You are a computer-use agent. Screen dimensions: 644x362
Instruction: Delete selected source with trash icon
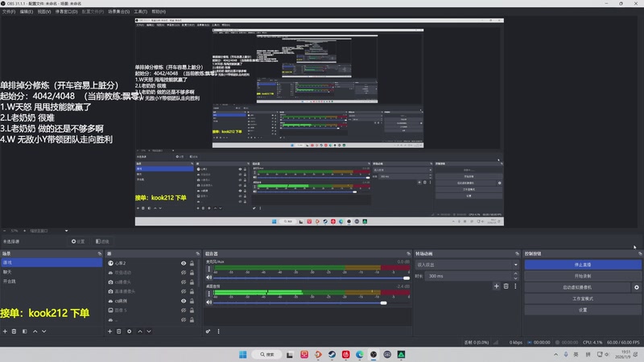coord(118,331)
